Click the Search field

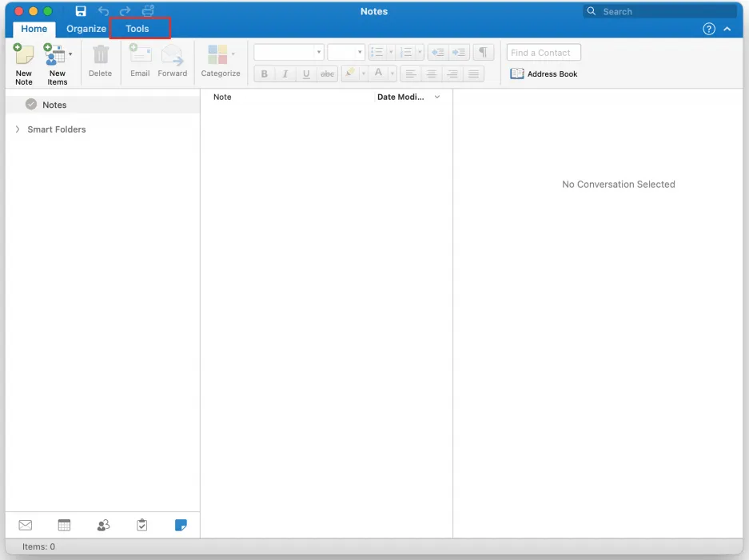point(659,11)
